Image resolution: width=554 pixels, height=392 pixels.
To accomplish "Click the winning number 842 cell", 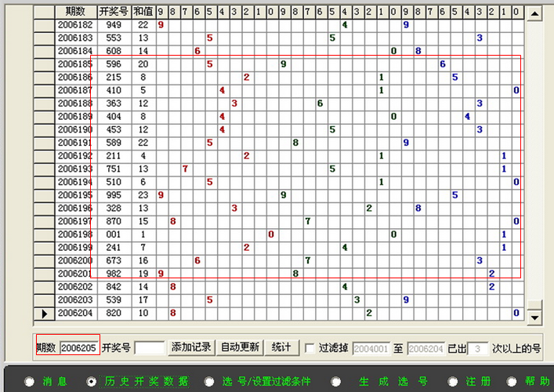I will coord(114,287).
